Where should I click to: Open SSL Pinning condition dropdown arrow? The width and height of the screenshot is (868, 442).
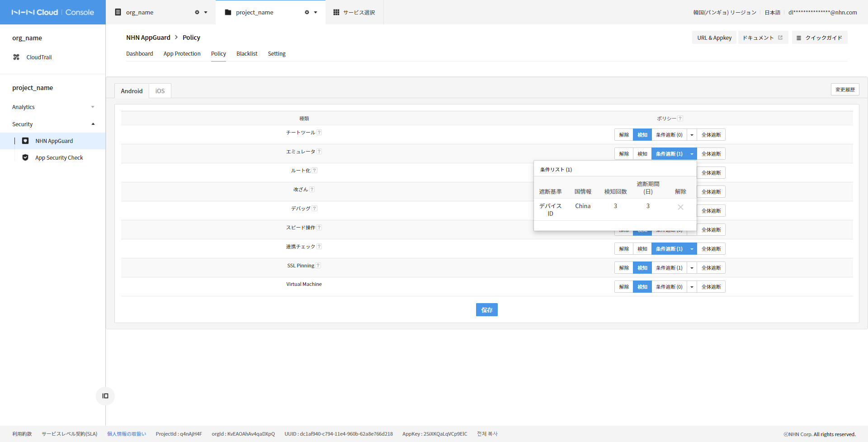692,268
